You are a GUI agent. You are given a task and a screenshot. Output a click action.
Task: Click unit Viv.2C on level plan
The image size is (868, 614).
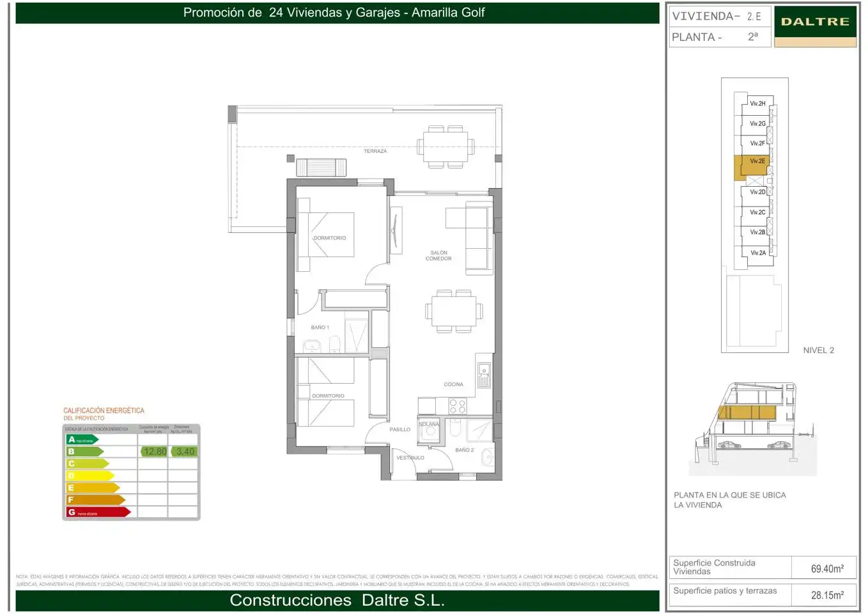pyautogui.click(x=757, y=212)
